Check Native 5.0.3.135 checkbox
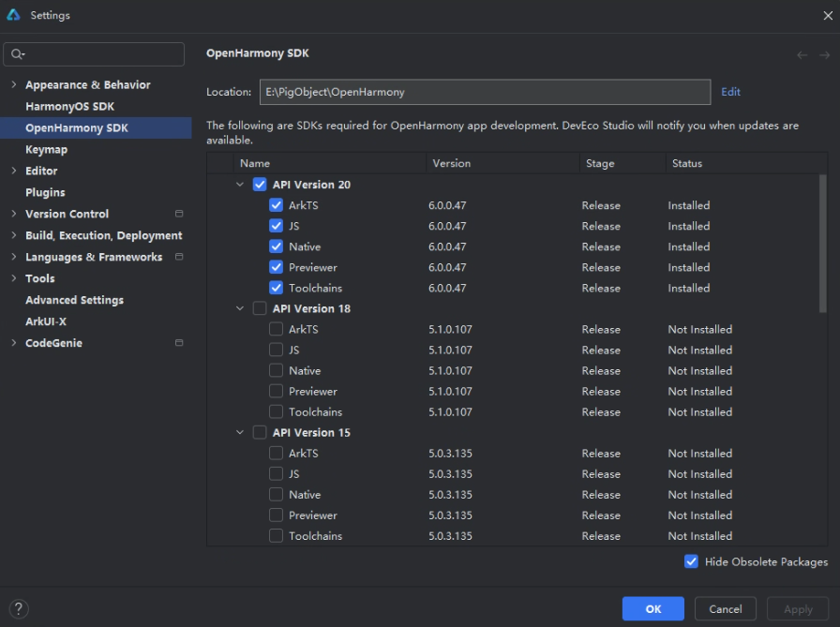 pyautogui.click(x=276, y=494)
